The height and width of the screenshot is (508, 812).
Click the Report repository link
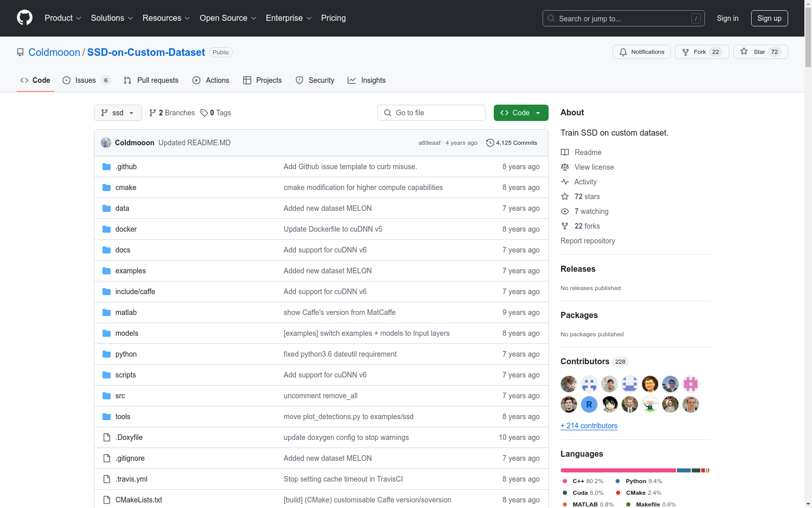point(588,241)
